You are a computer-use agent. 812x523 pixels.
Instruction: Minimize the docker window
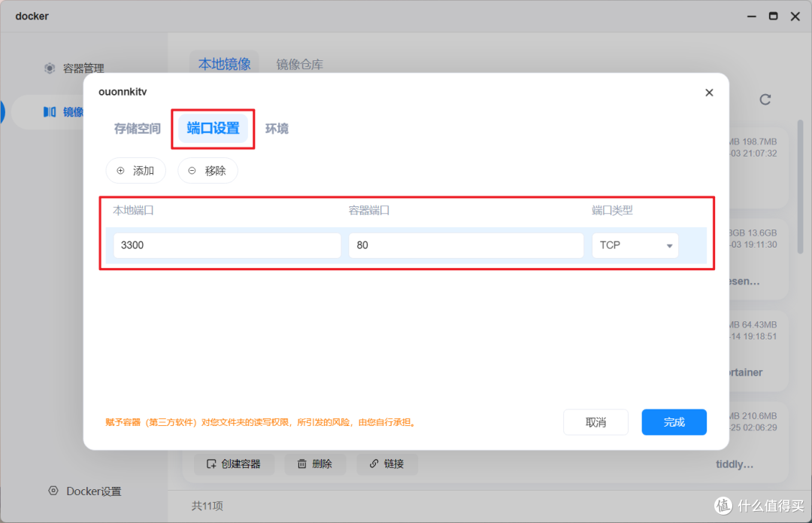[751, 17]
